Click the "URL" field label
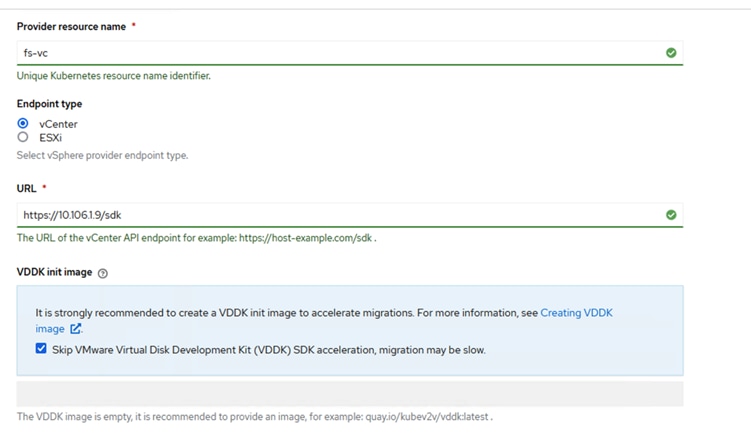The image size is (751, 435). click(27, 189)
